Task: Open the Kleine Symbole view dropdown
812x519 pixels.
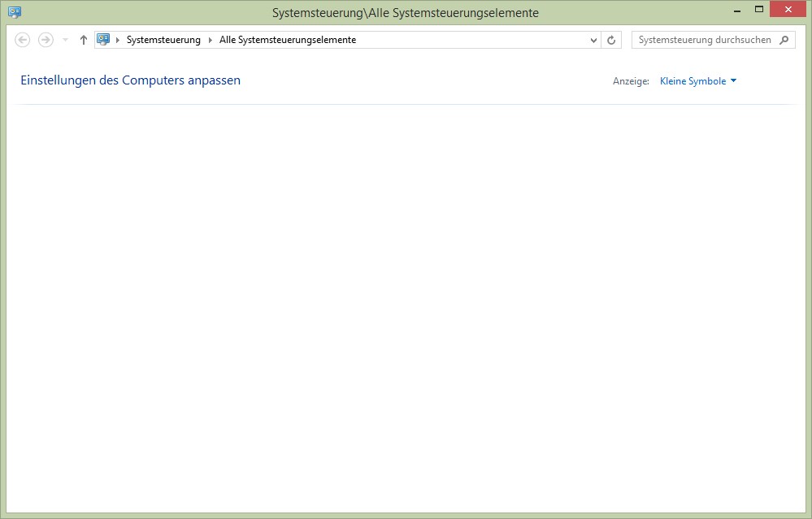Action: click(698, 81)
